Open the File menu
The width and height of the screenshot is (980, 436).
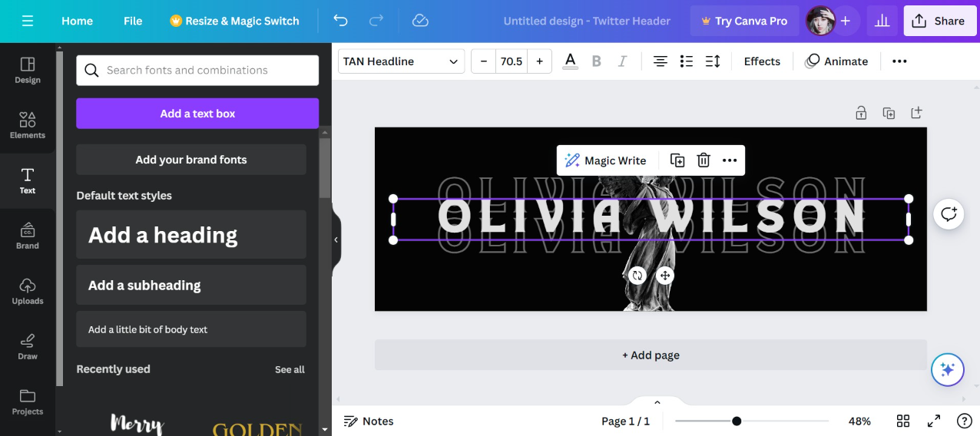pos(133,21)
